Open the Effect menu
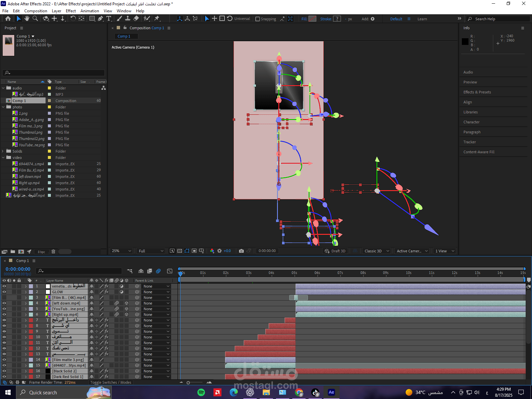Image resolution: width=532 pixels, height=399 pixels. (71, 11)
